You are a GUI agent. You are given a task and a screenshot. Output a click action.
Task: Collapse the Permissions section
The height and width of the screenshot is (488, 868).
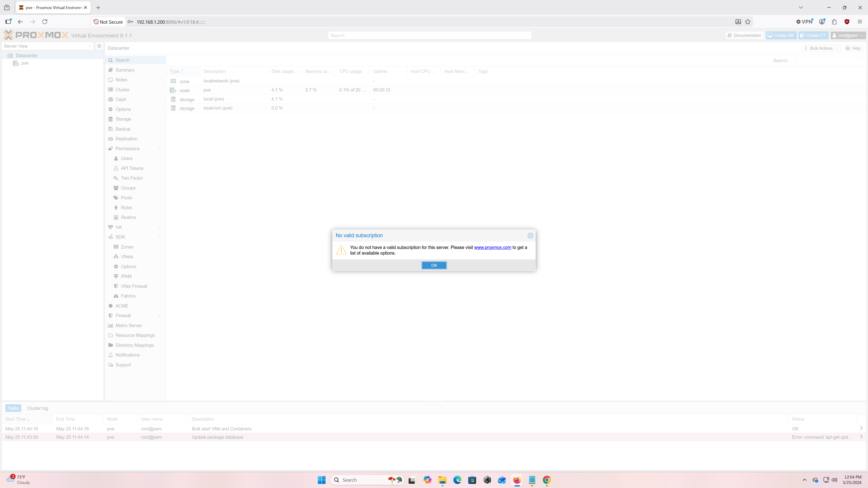[x=159, y=148]
